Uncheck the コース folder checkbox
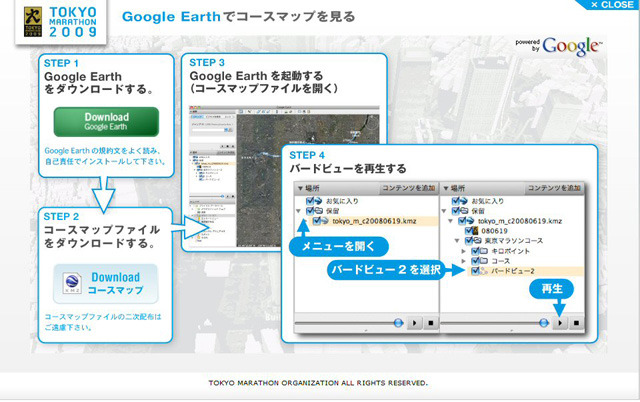Viewport: 640px width, 402px height. click(475, 261)
